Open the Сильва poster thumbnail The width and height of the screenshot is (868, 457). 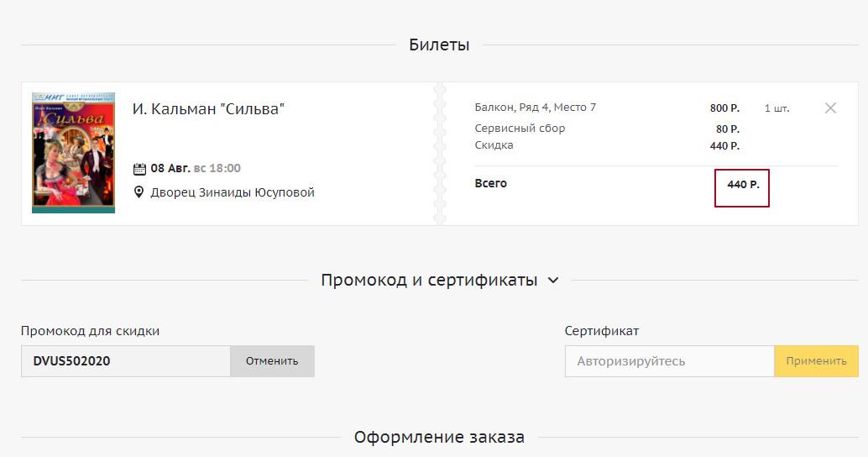pyautogui.click(x=73, y=152)
